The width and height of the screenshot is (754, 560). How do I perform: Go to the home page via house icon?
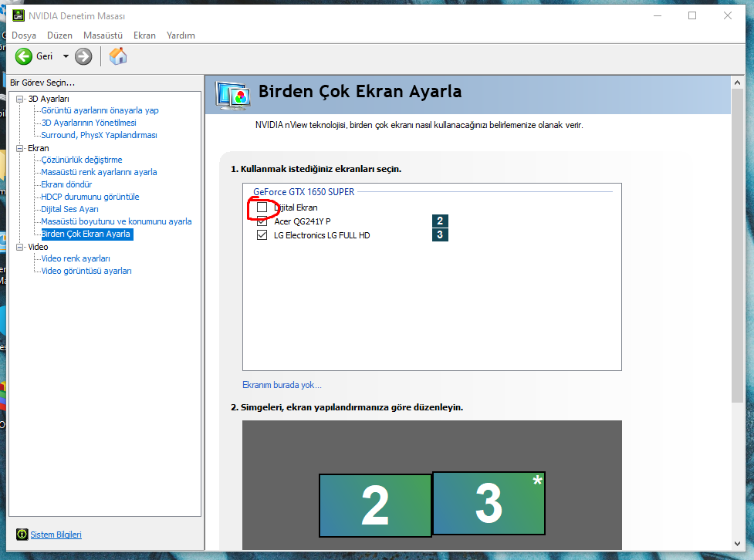click(x=118, y=56)
